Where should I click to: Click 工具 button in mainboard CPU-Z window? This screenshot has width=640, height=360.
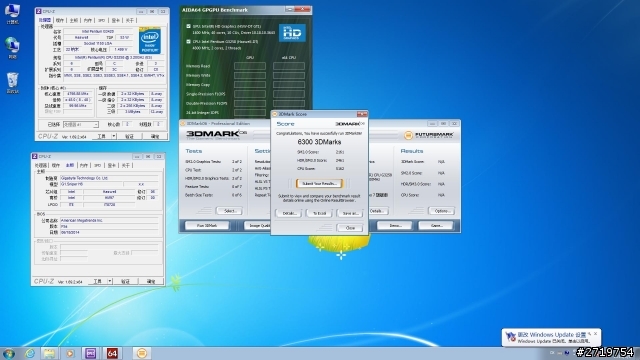click(97, 281)
